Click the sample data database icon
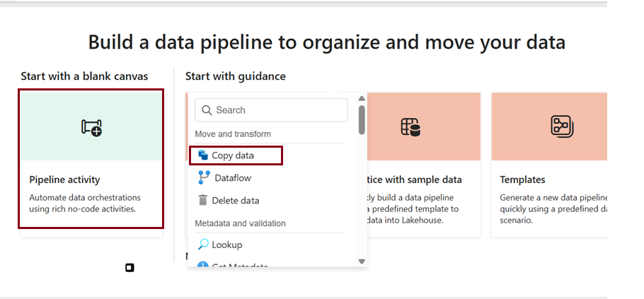The height and width of the screenshot is (299, 644). pos(410,127)
